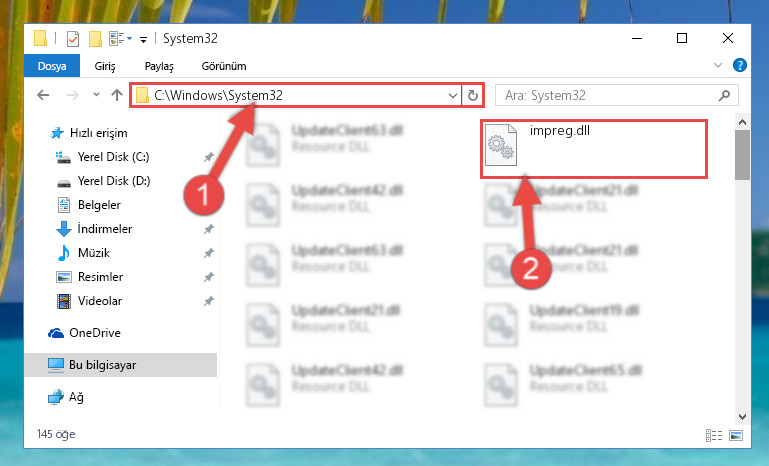Switch to the Görünüm tab

[x=224, y=66]
